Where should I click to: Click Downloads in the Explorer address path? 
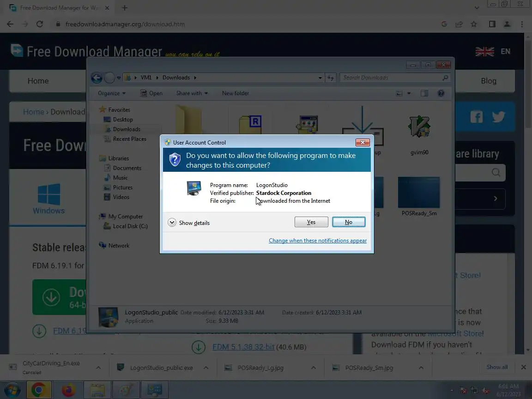[176, 78]
